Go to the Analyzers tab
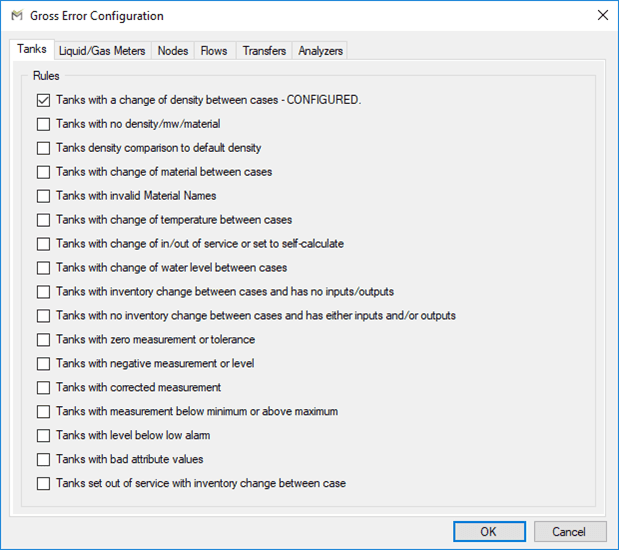619x550 pixels. pos(320,51)
